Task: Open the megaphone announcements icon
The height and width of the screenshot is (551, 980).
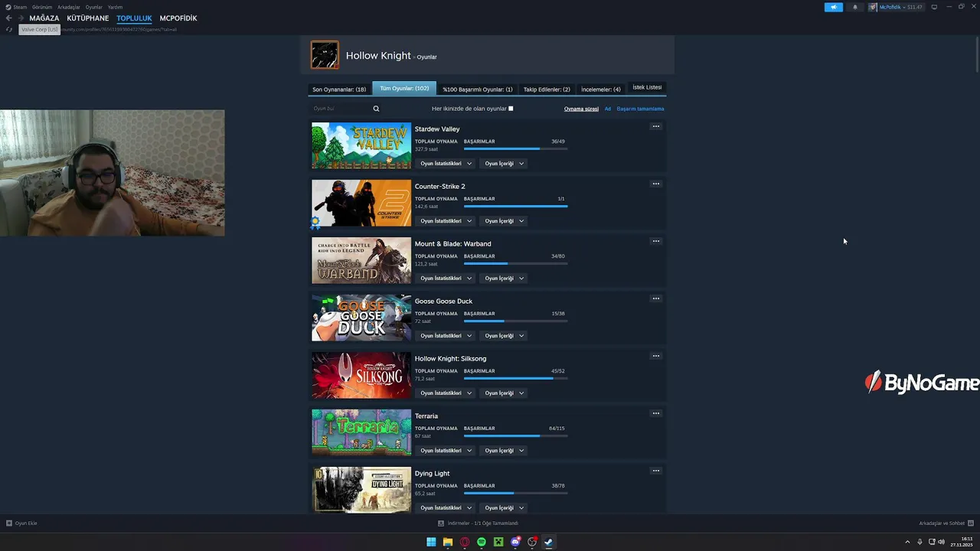Action: point(834,7)
